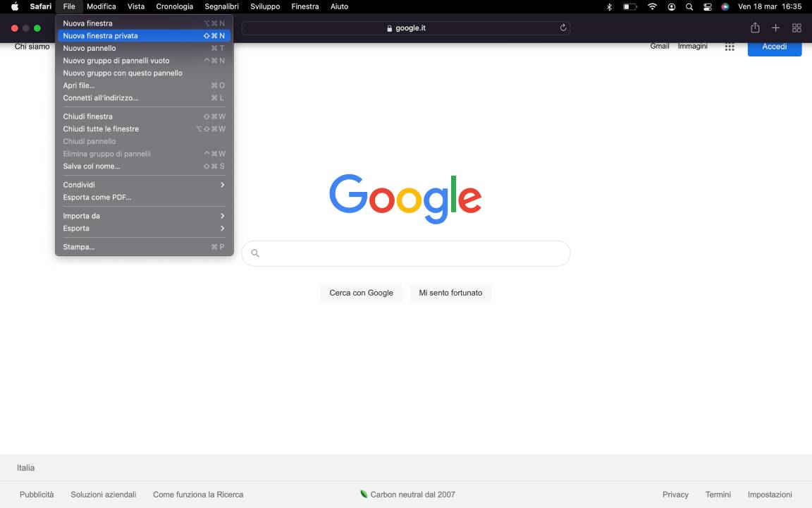The width and height of the screenshot is (812, 508).
Task: Open Spotlight search icon
Action: click(689, 6)
